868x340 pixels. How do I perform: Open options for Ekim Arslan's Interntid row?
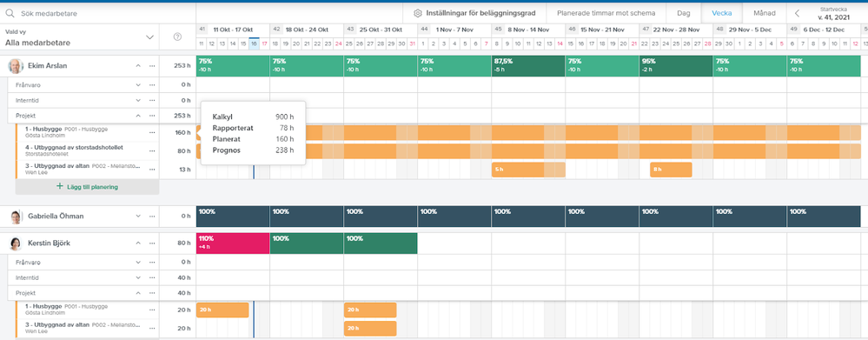pyautogui.click(x=152, y=100)
